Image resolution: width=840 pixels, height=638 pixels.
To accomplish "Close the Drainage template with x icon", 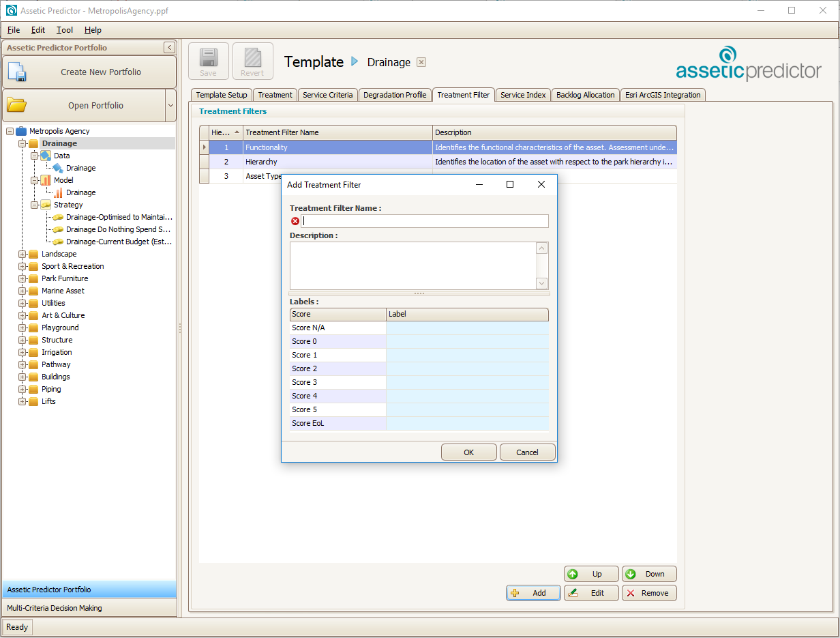I will [421, 62].
